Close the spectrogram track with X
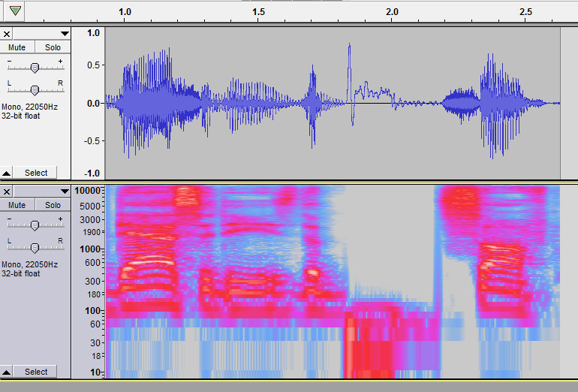This screenshot has height=392, width=578. [x=7, y=191]
